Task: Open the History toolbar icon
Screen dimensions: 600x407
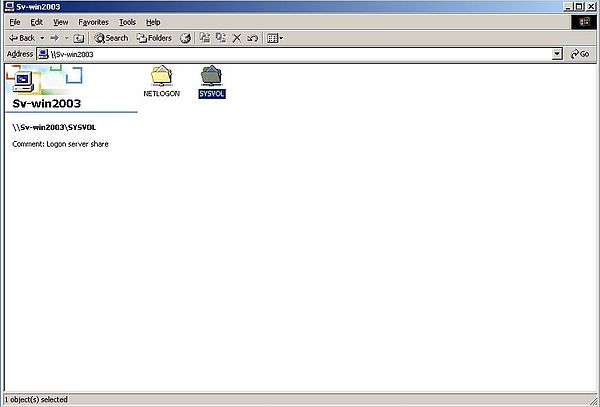Action: coord(186,38)
